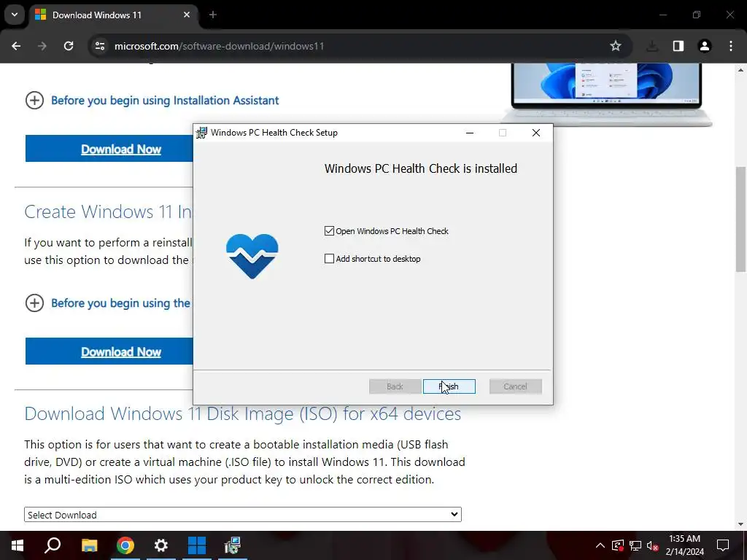Select the Download Windows 11 tab
This screenshot has width=747, height=560.
(115, 15)
